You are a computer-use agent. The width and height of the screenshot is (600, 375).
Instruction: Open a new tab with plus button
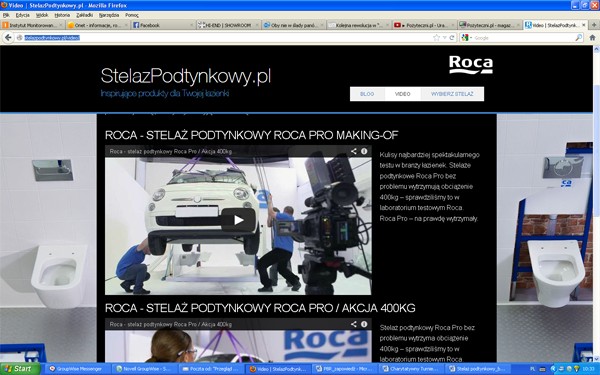pos(594,25)
